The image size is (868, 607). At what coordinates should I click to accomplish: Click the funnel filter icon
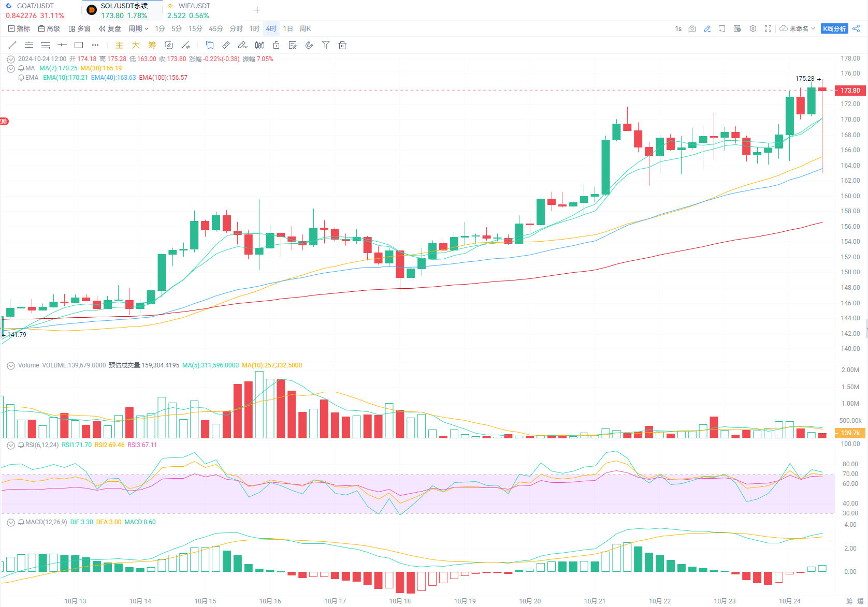[x=326, y=45]
